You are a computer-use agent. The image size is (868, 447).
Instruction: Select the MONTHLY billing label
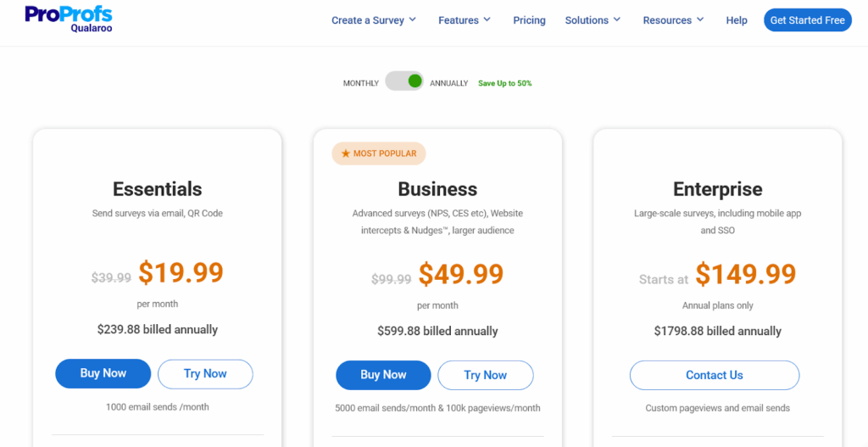click(x=360, y=83)
